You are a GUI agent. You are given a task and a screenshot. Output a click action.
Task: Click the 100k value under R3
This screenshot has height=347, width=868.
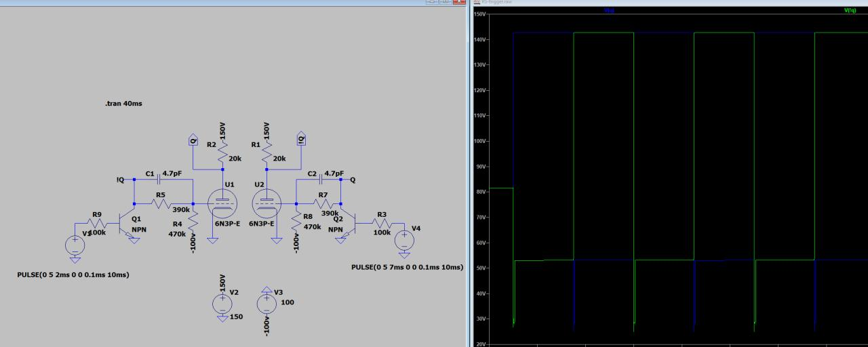pyautogui.click(x=382, y=232)
